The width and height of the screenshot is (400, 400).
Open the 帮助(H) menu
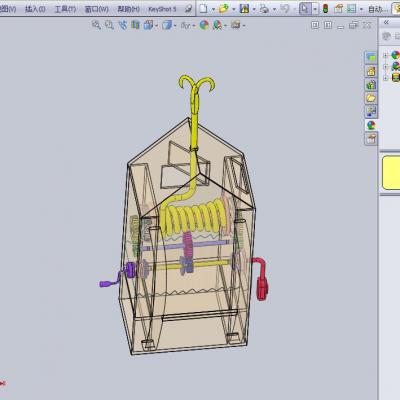point(128,9)
